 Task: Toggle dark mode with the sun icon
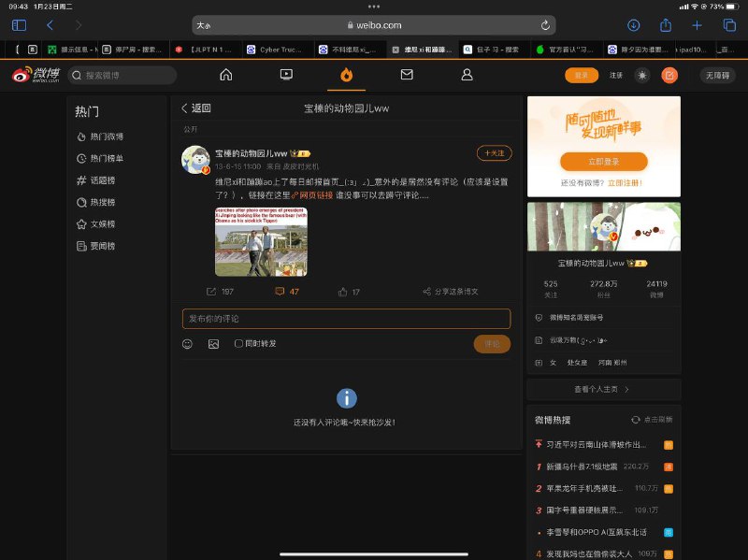tap(641, 76)
